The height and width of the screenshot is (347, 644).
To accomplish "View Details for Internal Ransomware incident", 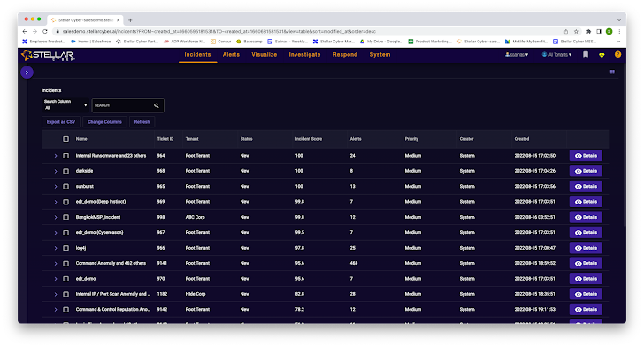I will pos(586,156).
